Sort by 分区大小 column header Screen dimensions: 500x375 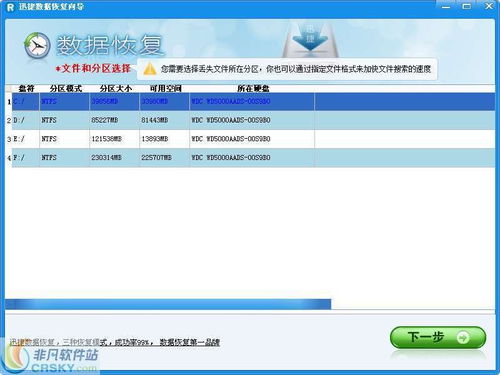click(x=115, y=88)
